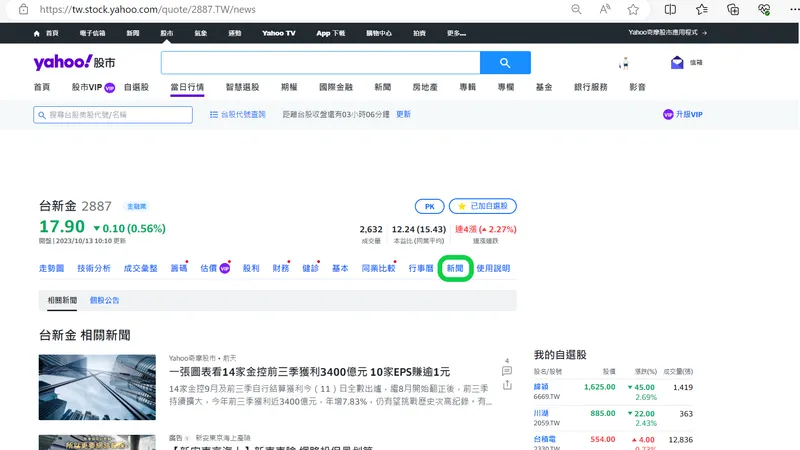This screenshot has width=800, height=450.
Task: Click the browser address bar URL
Action: pyautogui.click(x=147, y=9)
